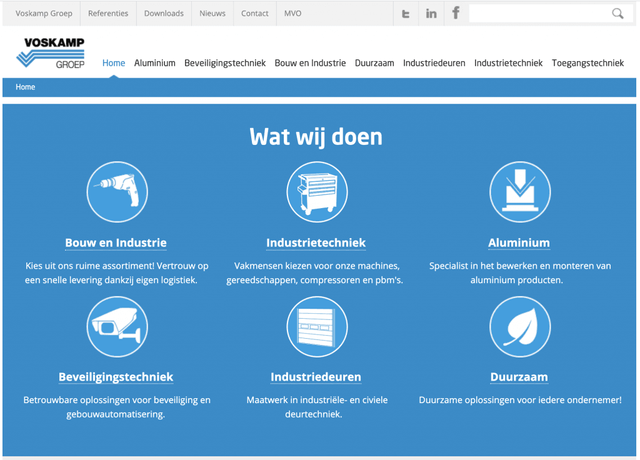
Task: Click text 'Duurzame oplossingen voor iedere ondernemer!'
Action: (x=520, y=400)
